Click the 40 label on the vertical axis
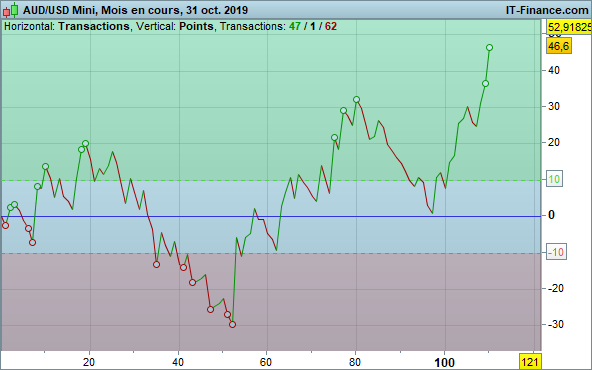 [554, 70]
